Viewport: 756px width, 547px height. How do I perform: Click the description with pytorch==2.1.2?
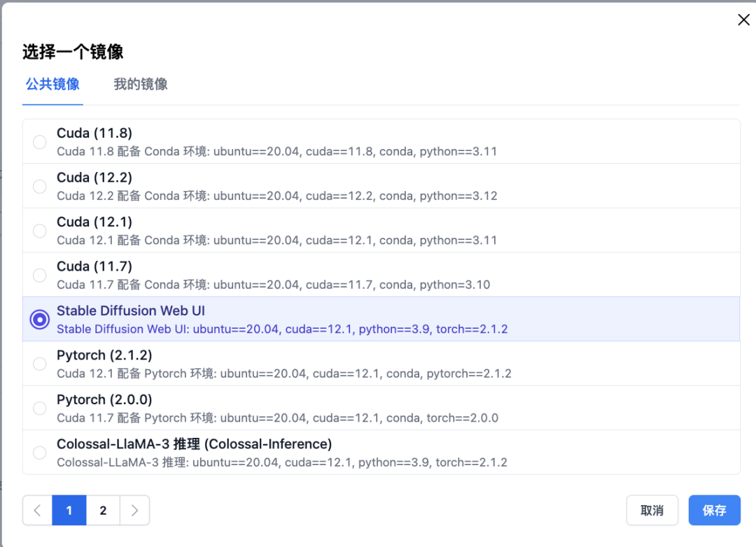click(284, 373)
